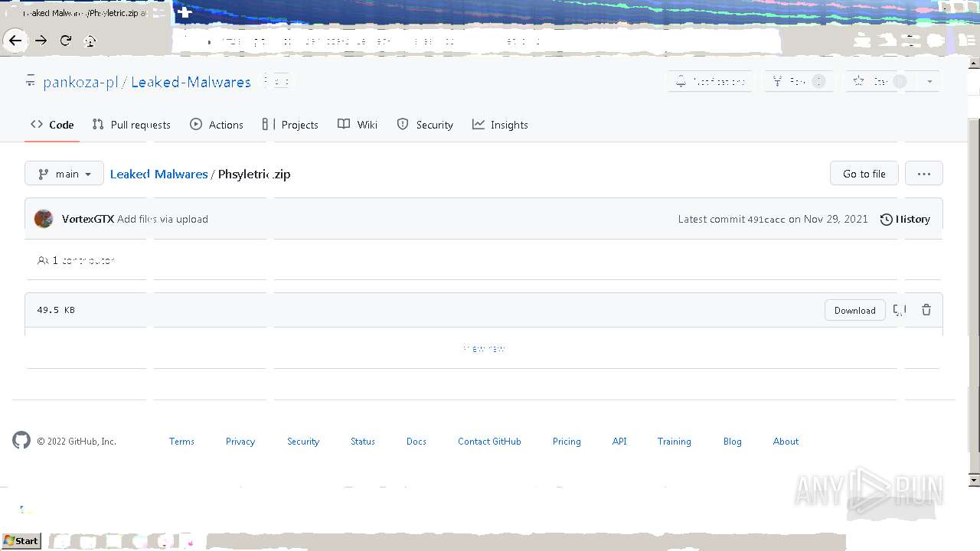Delete this file with trash icon
The height and width of the screenshot is (551, 980).
(926, 310)
